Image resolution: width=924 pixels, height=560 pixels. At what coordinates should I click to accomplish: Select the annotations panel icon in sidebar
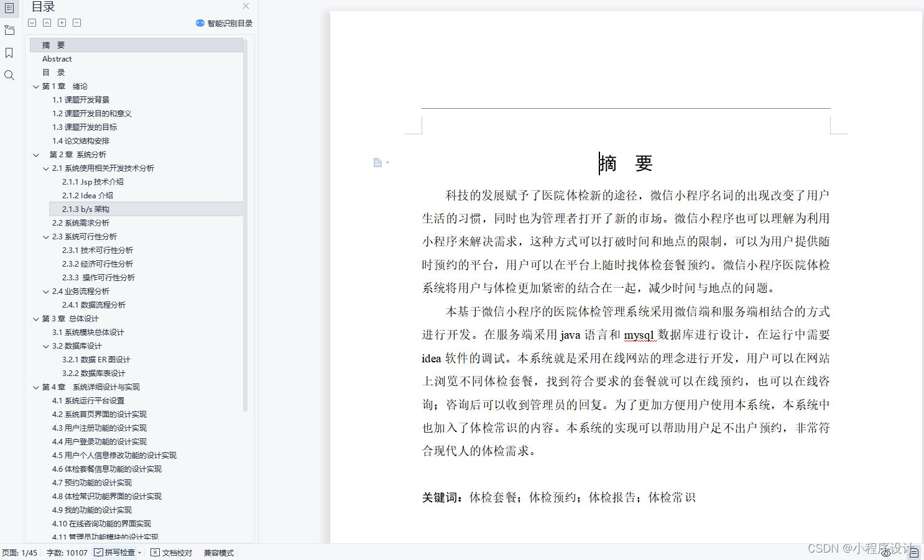point(9,30)
